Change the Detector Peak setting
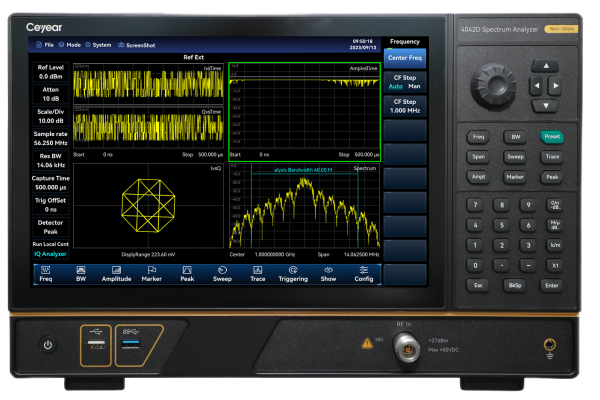The image size is (600, 400). point(51,227)
